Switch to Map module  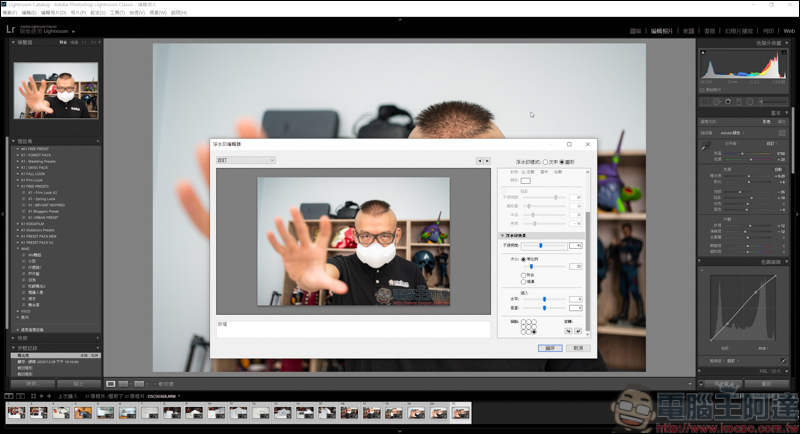pos(689,31)
